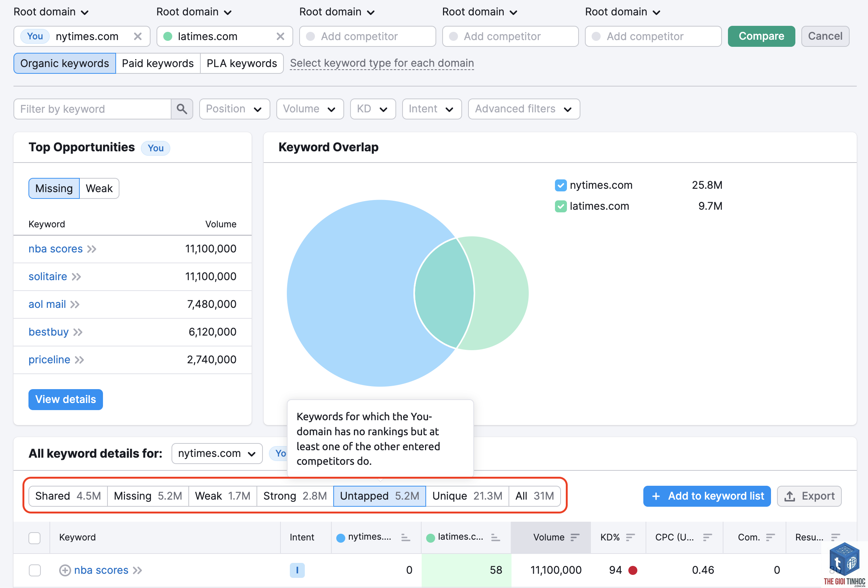Click the View details button

click(x=66, y=400)
